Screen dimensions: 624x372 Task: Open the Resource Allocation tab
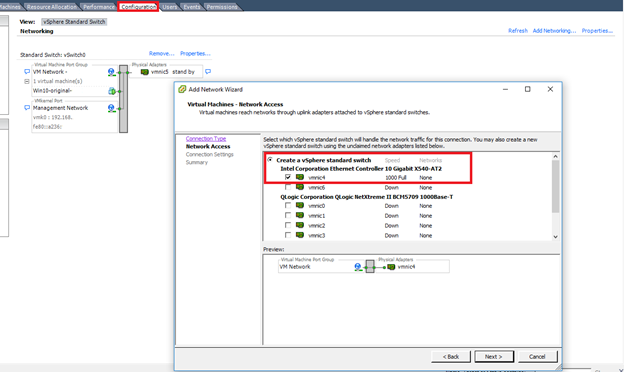52,7
